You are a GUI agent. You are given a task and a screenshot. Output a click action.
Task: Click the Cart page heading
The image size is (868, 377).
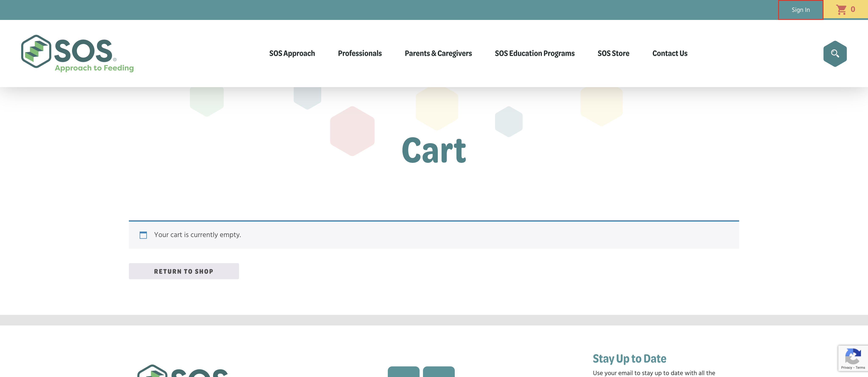(434, 150)
